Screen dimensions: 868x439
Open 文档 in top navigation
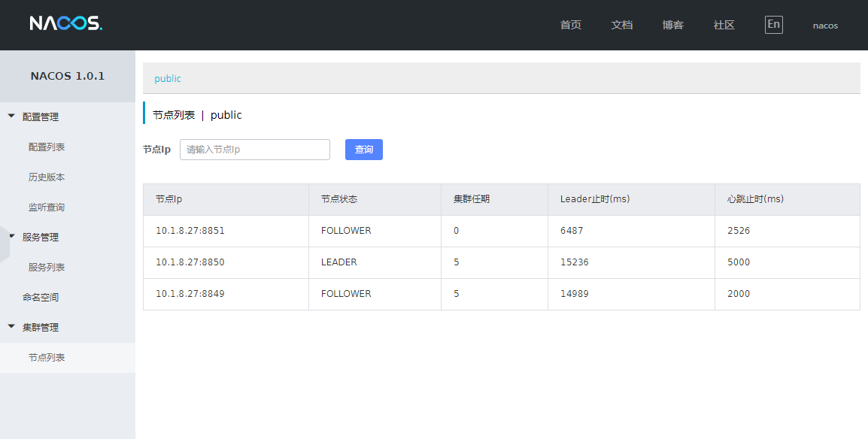pos(621,25)
